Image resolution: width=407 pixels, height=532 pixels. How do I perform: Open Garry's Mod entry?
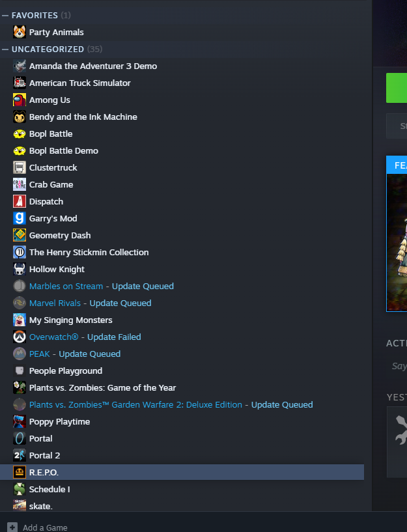pos(53,219)
